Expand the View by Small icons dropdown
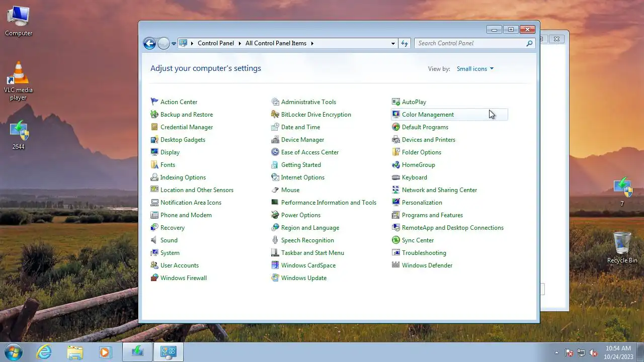Viewport: 644px width, 362px height. click(475, 68)
